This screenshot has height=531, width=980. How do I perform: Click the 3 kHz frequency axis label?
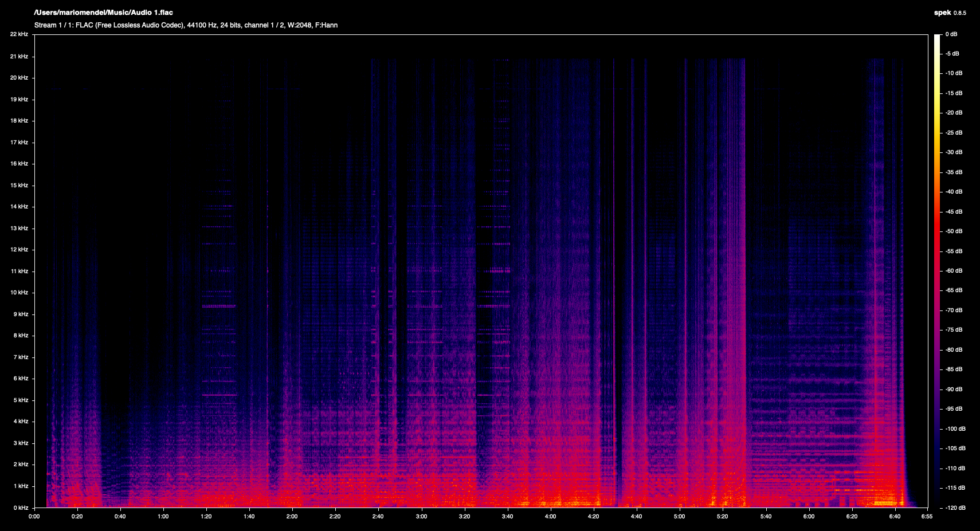pos(21,443)
